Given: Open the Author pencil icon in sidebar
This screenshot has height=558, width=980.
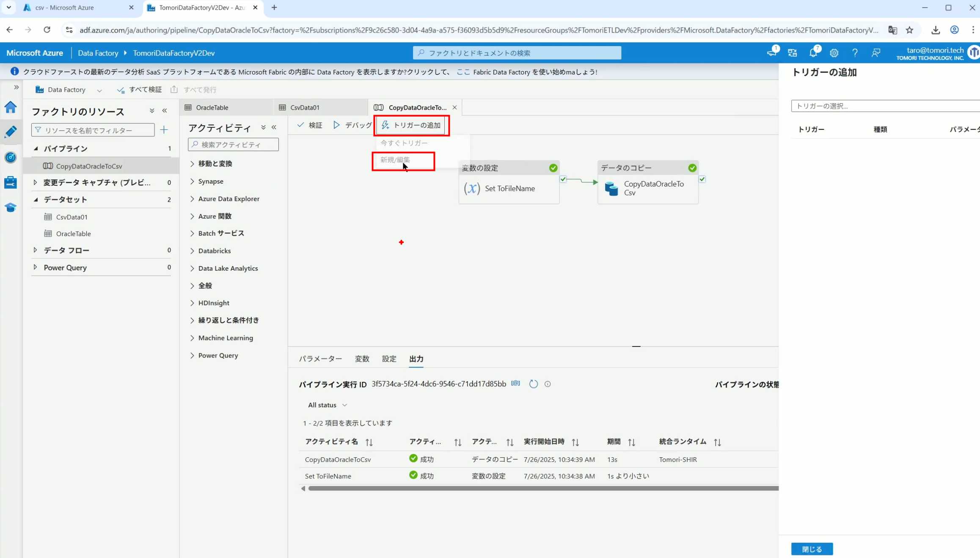Looking at the screenshot, I should (11, 132).
